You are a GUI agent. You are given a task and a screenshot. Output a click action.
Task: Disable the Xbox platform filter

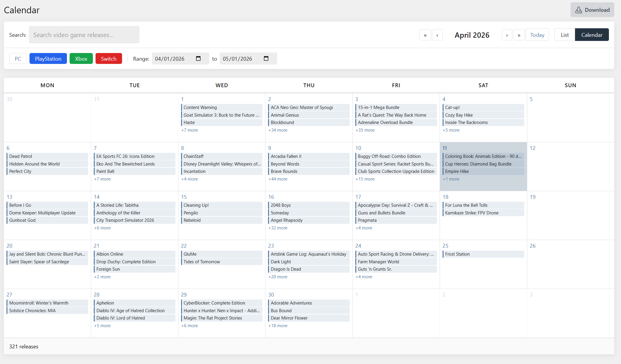[81, 59]
